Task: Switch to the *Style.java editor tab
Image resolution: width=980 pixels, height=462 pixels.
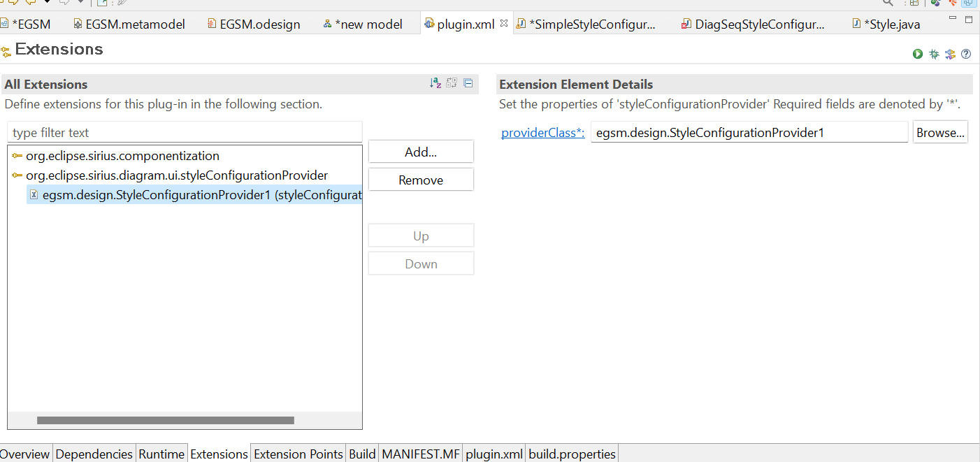Action: (x=886, y=24)
